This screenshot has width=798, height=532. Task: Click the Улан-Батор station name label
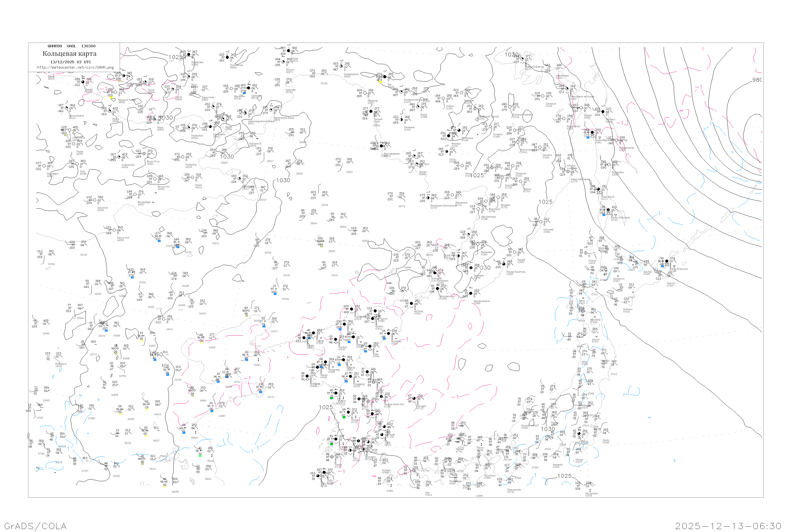(79, 138)
